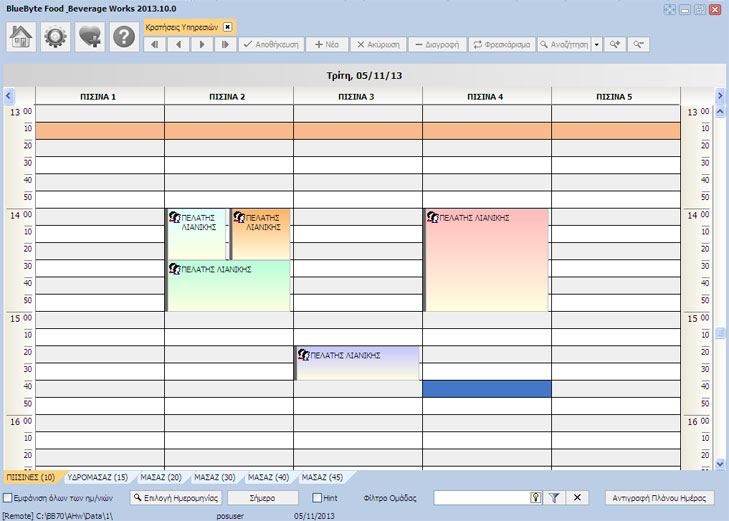Go to the first record arrow

click(x=156, y=44)
